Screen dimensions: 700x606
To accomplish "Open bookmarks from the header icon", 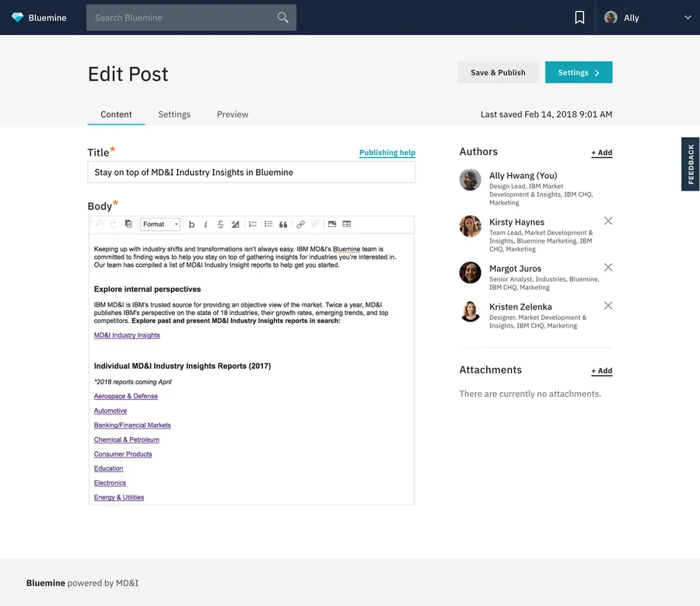I will [x=579, y=17].
